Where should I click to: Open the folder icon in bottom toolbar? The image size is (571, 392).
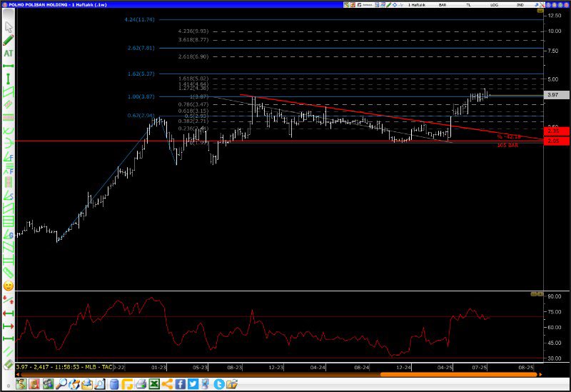pyautogui.click(x=232, y=384)
